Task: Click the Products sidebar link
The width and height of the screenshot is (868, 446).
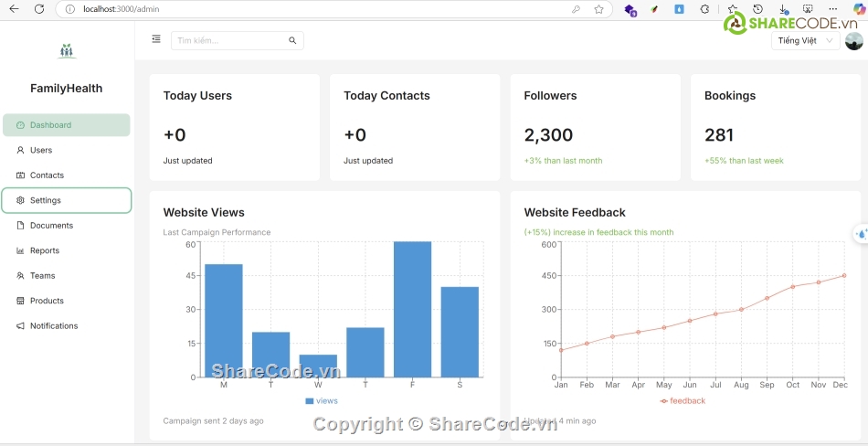Action: [x=47, y=301]
